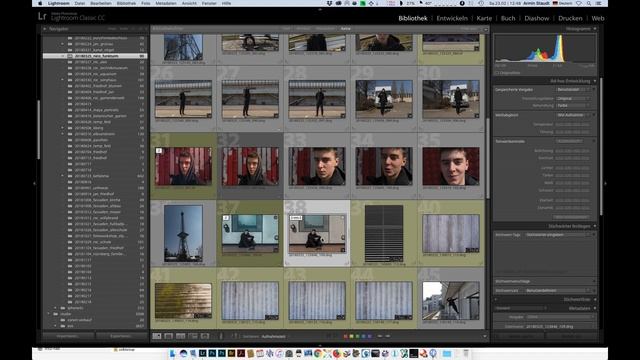This screenshot has width=640, height=360.
Task: Open the Apple menu
Action: [x=40, y=3]
